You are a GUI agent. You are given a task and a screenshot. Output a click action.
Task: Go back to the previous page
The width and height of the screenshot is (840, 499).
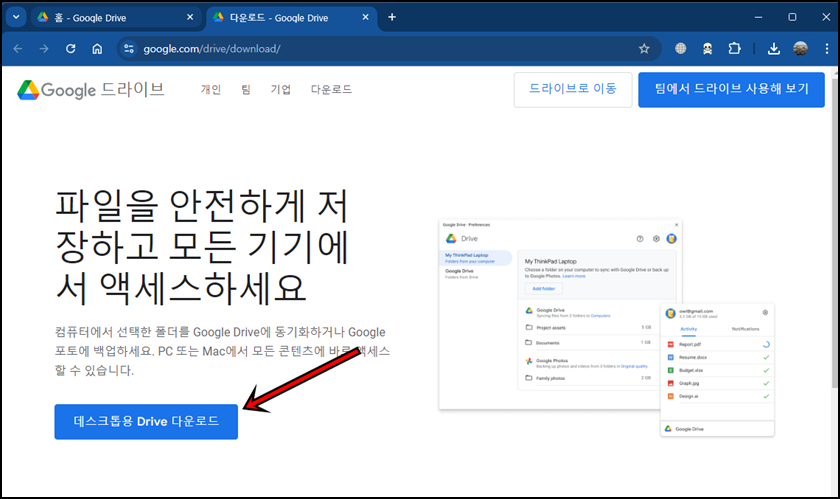point(18,49)
